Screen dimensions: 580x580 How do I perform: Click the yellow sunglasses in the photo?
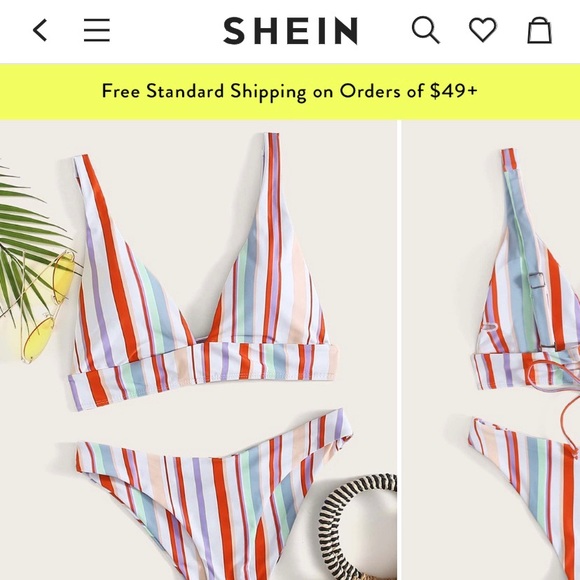click(49, 306)
